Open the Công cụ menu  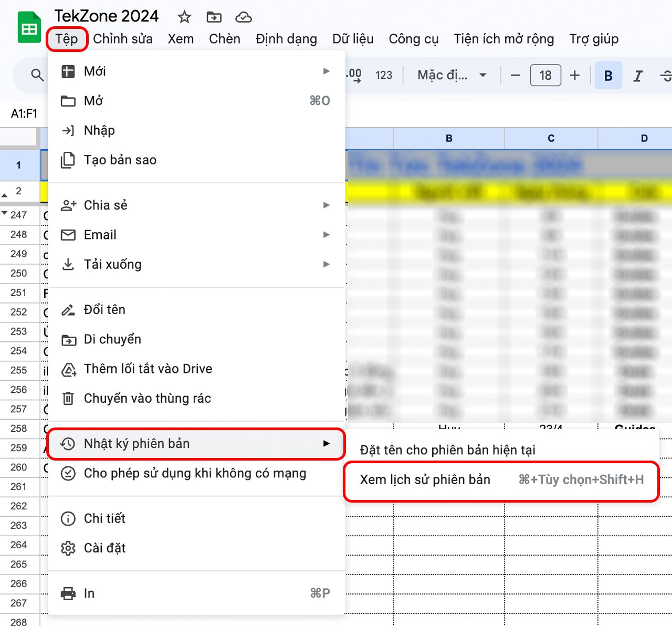click(x=414, y=39)
